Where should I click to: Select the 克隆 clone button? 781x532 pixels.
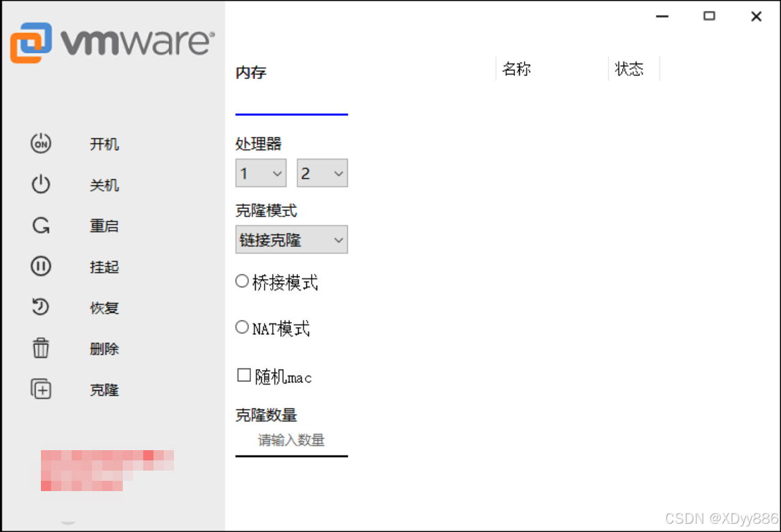(x=104, y=389)
